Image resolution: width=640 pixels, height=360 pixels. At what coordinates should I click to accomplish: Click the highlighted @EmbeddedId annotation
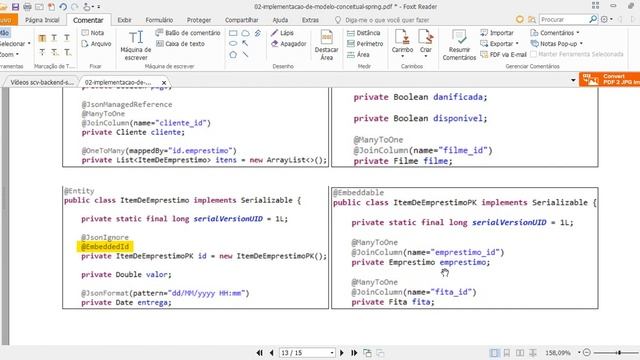(x=105, y=247)
